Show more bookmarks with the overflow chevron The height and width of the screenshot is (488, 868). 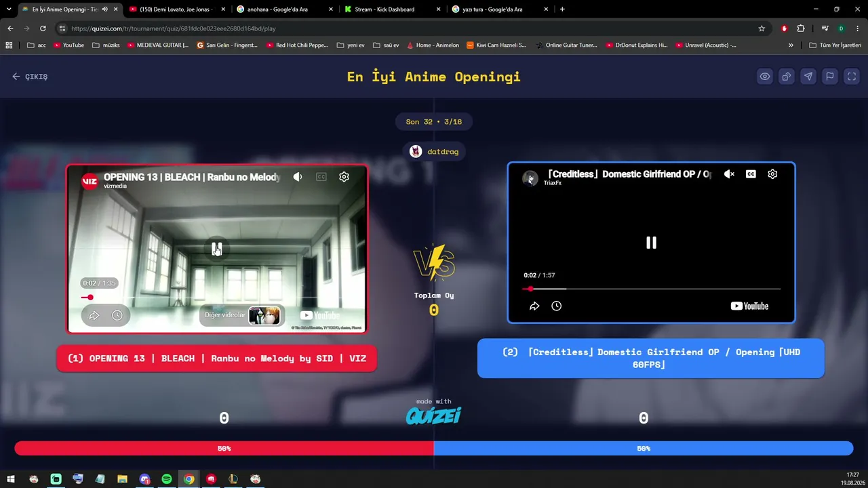(791, 45)
